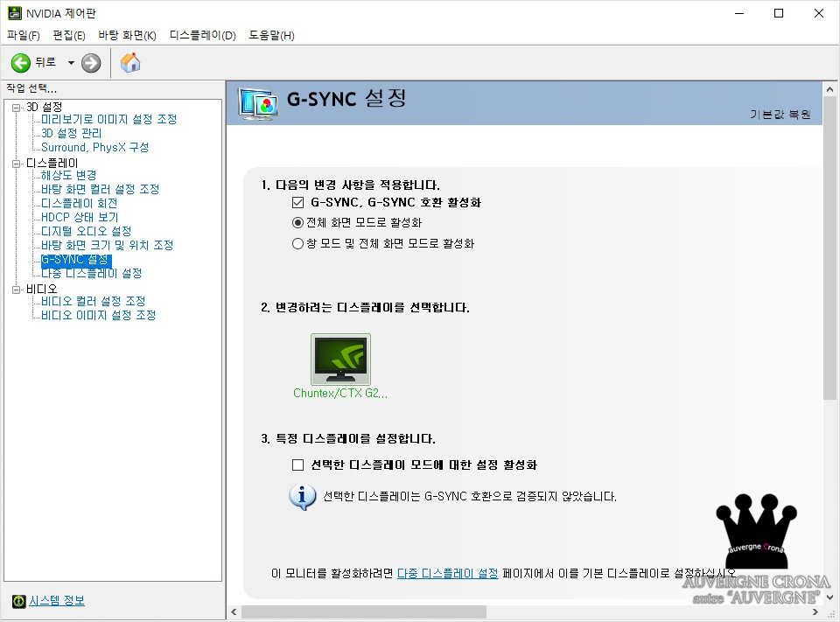
Task: Click horizontal scrollbar left arrow
Action: pos(234,612)
